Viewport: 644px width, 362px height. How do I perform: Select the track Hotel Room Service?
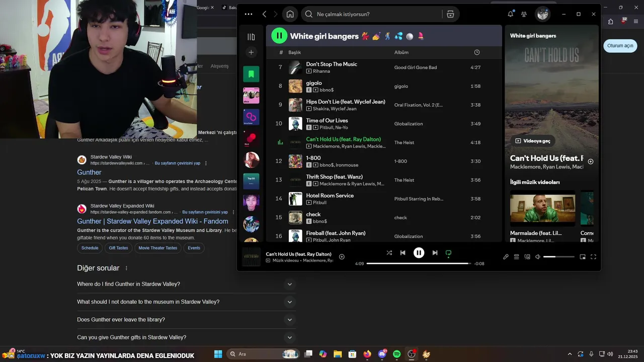tap(330, 196)
